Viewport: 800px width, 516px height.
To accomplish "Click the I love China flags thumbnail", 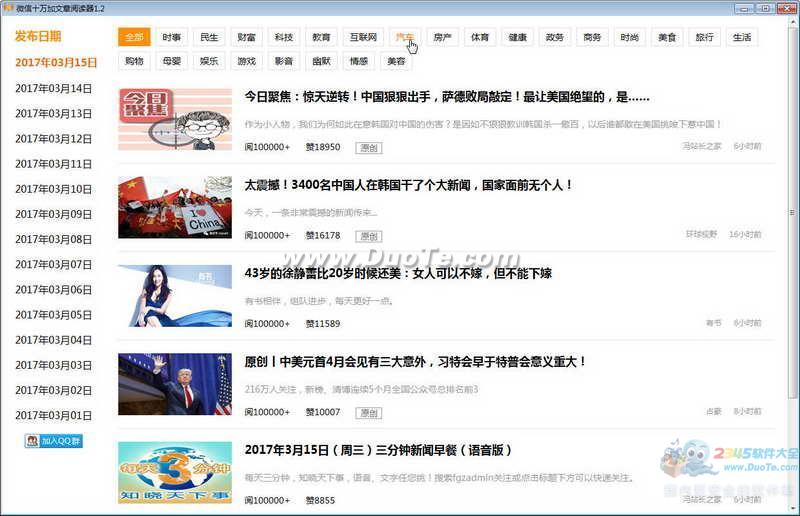I will coord(175,208).
